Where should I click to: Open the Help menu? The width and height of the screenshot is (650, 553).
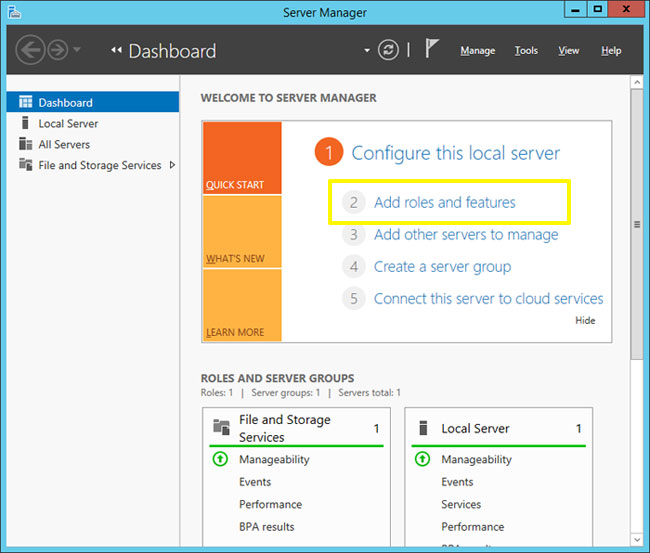pos(611,51)
